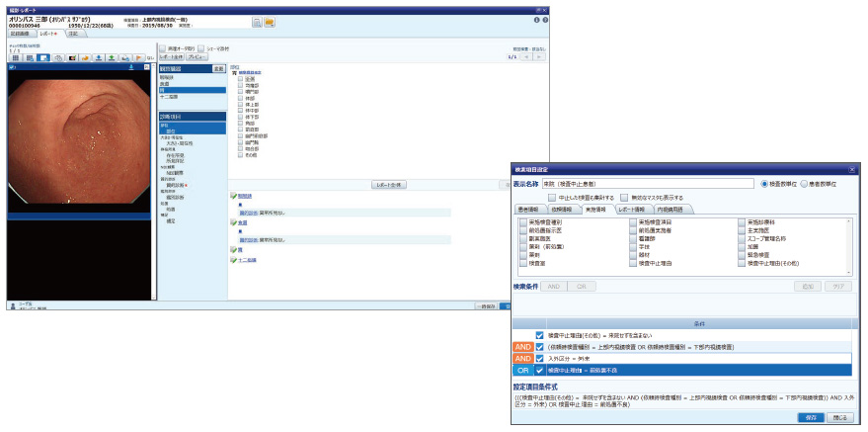Click the document search icon in header

[x=256, y=22]
